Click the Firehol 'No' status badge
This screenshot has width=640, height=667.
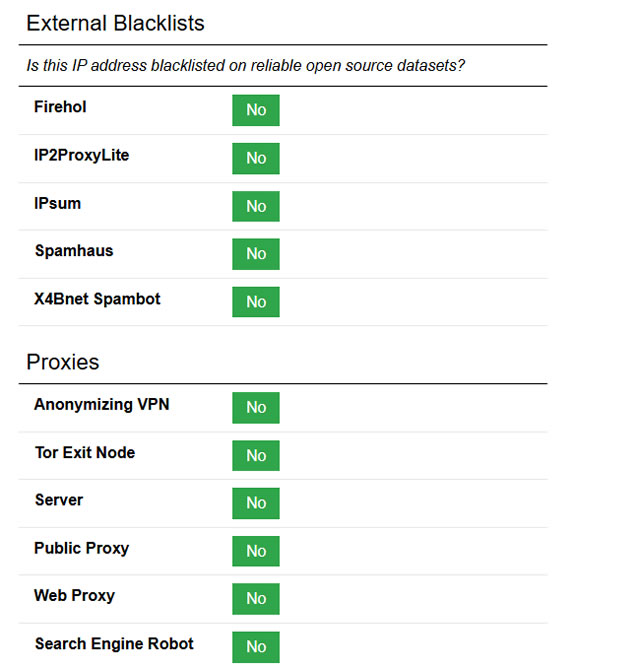(256, 110)
